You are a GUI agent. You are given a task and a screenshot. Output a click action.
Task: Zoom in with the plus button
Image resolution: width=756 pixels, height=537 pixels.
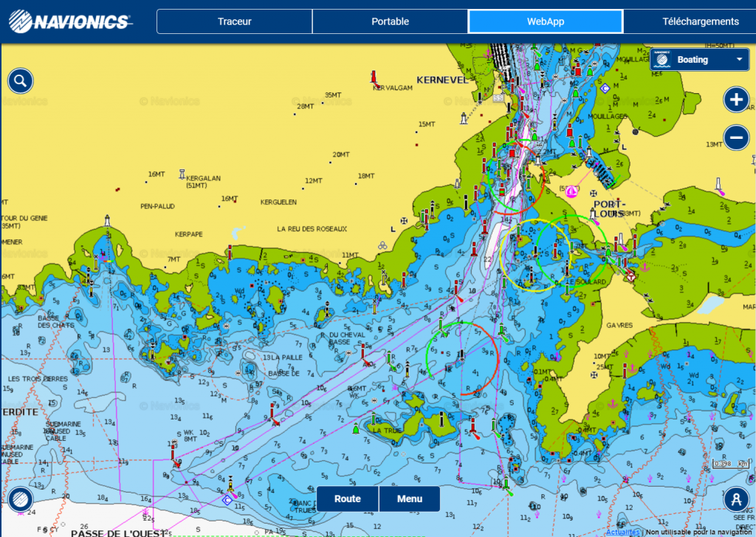(736, 100)
